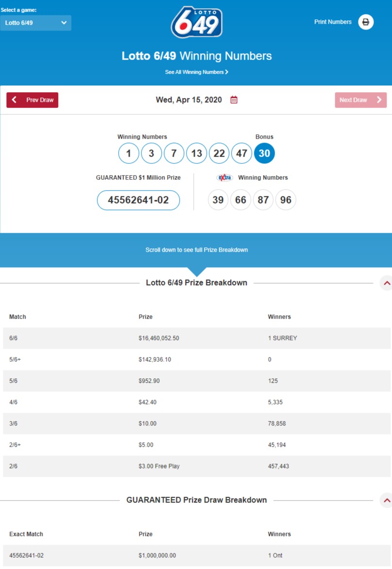
Task: Click the GUARANTEED $1 Million Prize label
Action: point(138,178)
